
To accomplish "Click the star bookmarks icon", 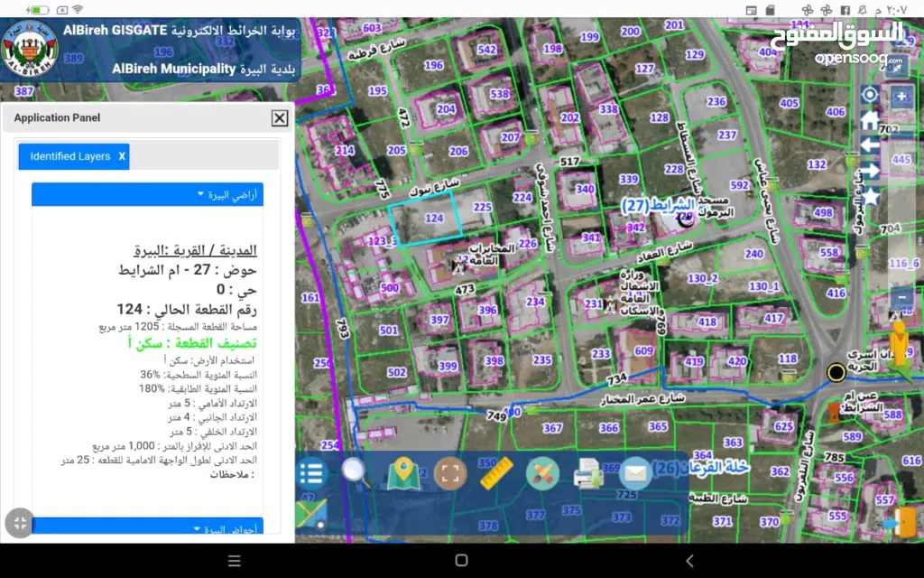I will point(870,196).
